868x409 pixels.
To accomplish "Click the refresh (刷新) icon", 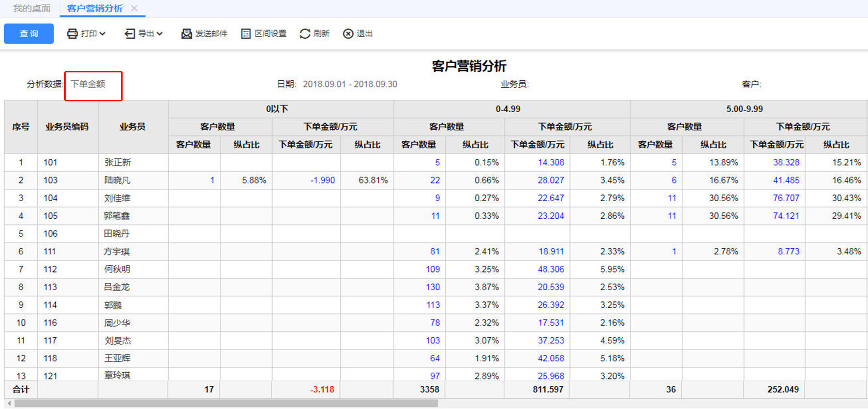I will coord(305,34).
